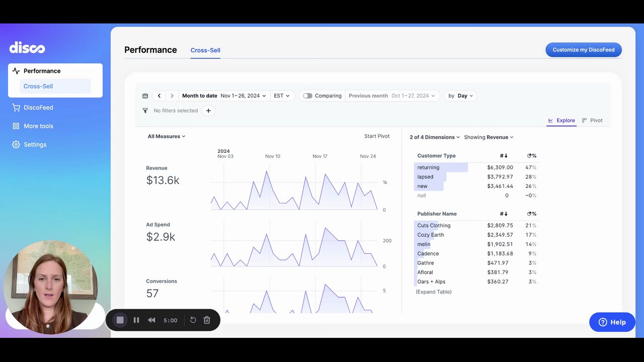Screen dimensions: 644x362
Task: Click the Conversions 57 measure
Action: coord(162,288)
